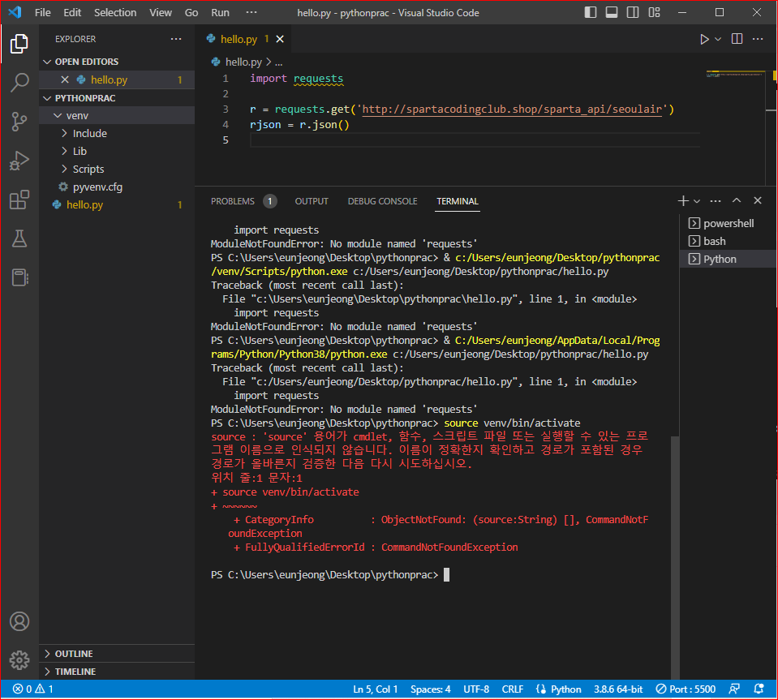Switch to the TERMINAL tab
The height and width of the screenshot is (700, 778).
point(458,201)
